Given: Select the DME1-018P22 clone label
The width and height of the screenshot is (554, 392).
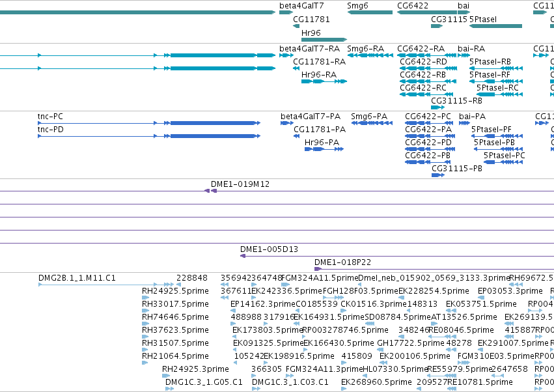Looking at the screenshot, I should pyautogui.click(x=342, y=262).
